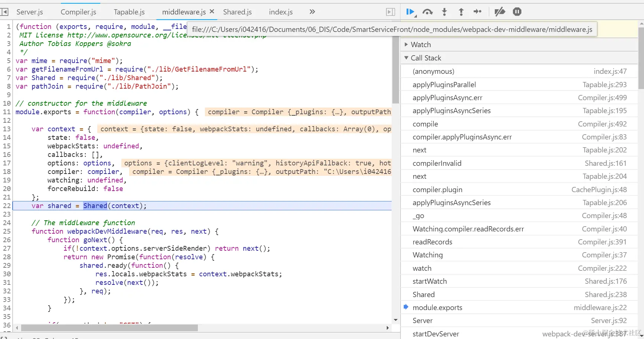Step out of the current function
The width and height of the screenshot is (644, 339).
pos(461,12)
